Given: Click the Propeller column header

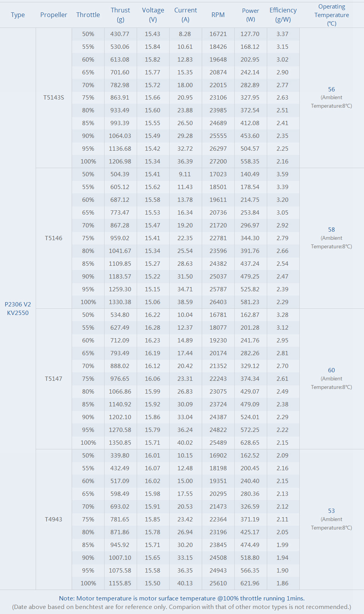Looking at the screenshot, I should click(53, 15).
